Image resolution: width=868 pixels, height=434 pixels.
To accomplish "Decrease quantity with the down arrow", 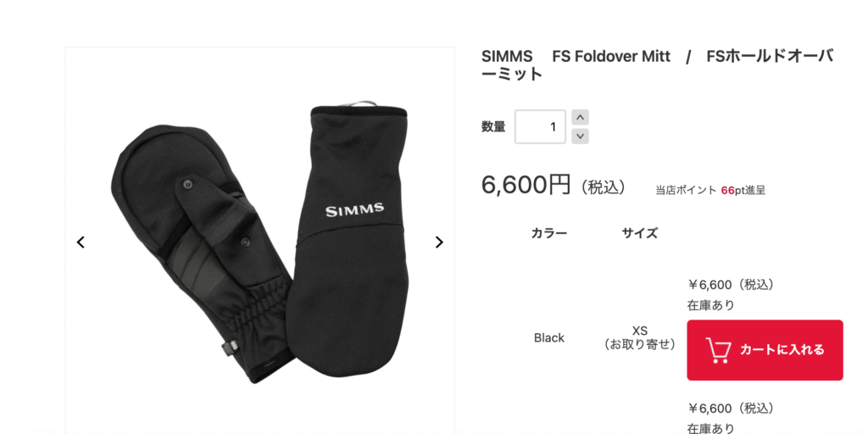I will click(580, 136).
